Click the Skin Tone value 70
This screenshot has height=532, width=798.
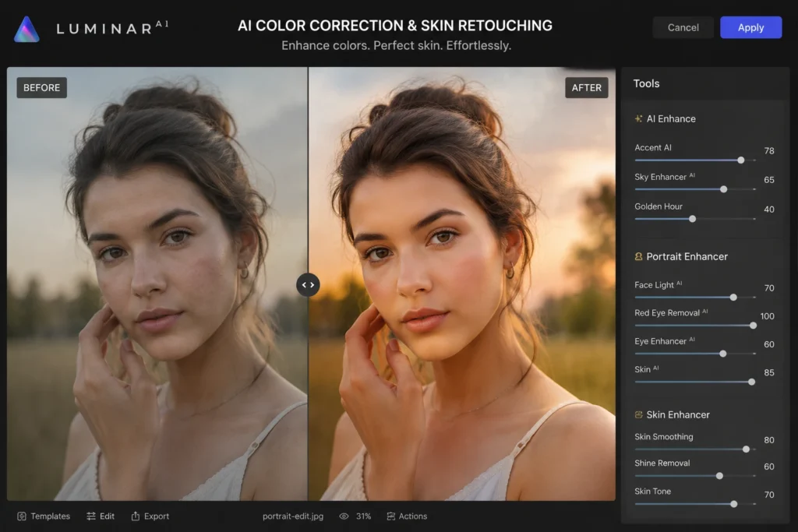(x=769, y=495)
